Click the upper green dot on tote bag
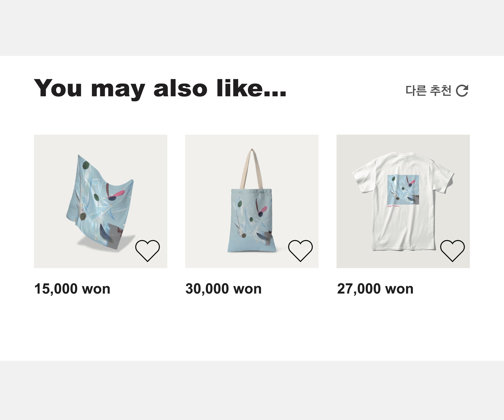504x420 pixels. pos(240,204)
